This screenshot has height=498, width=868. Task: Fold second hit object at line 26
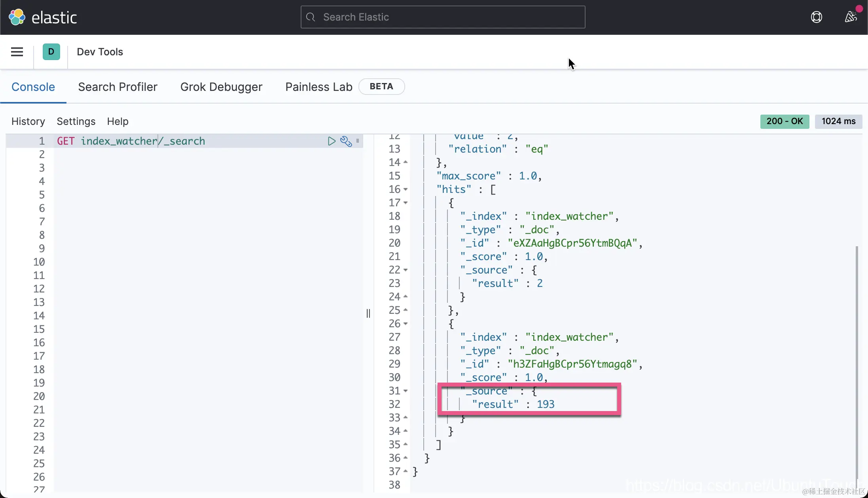point(406,324)
